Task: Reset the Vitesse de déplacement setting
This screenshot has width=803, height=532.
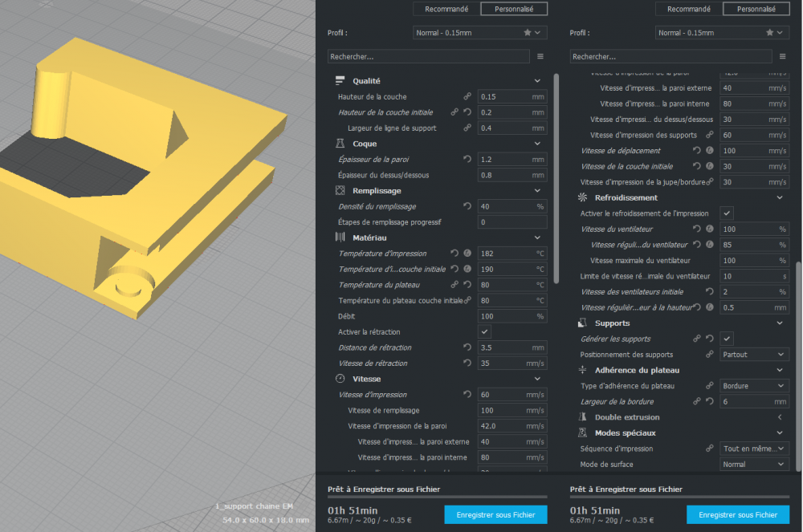Action: pos(696,150)
